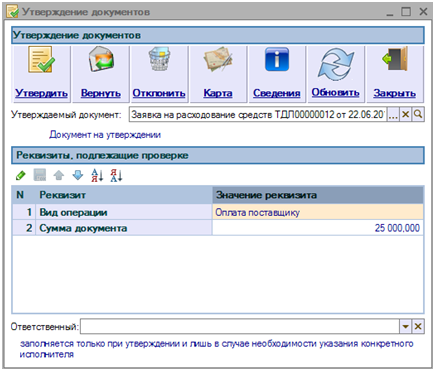Click the Вернуть link label
Screen dimensions: 435x371
101,93
